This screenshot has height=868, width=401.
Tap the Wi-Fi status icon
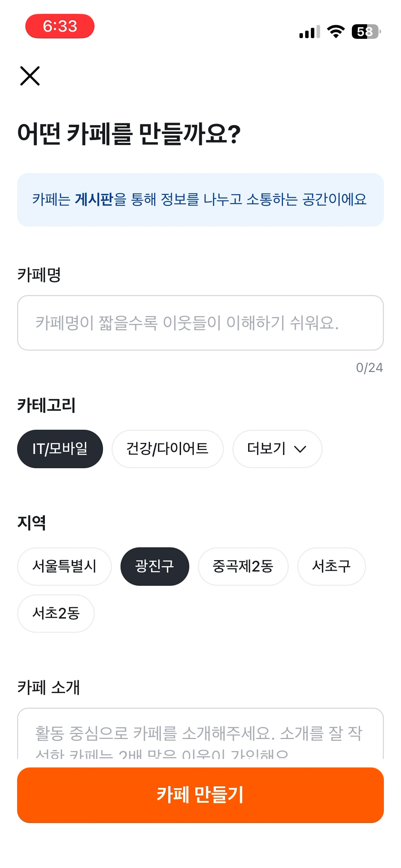click(336, 32)
